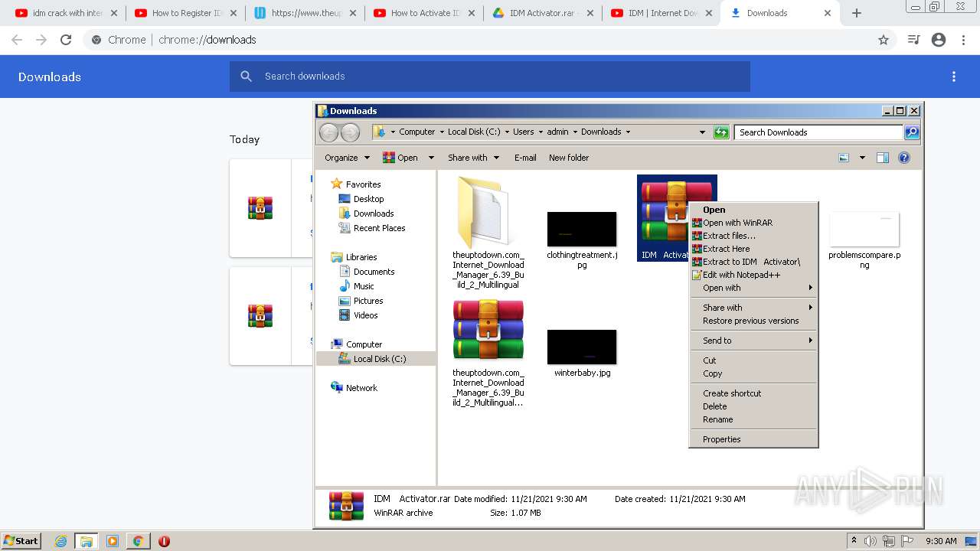The width and height of the screenshot is (980, 551).
Task: Click the Explorer back arrow
Action: coord(328,132)
